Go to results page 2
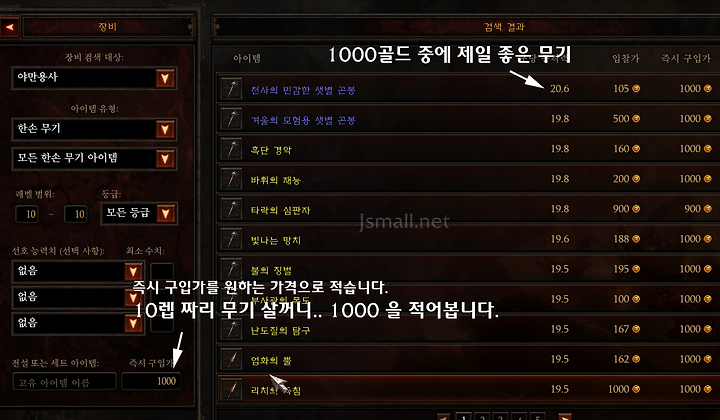720x420 pixels. [x=482, y=417]
